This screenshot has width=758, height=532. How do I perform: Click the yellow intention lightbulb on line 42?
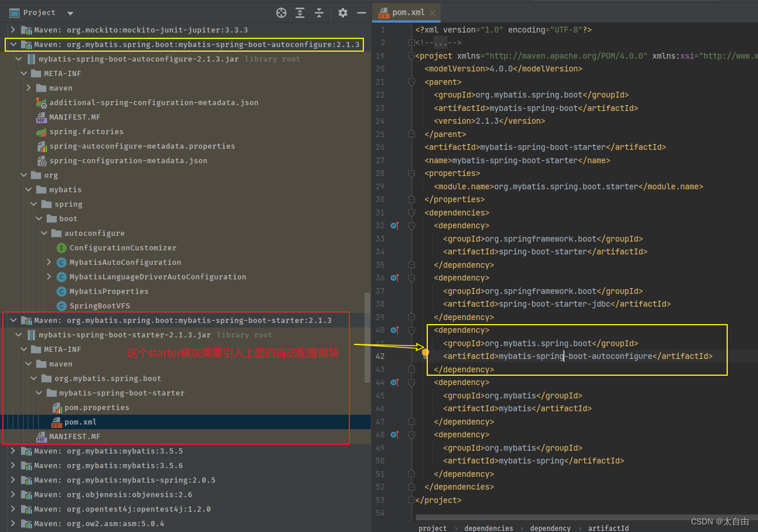point(425,353)
